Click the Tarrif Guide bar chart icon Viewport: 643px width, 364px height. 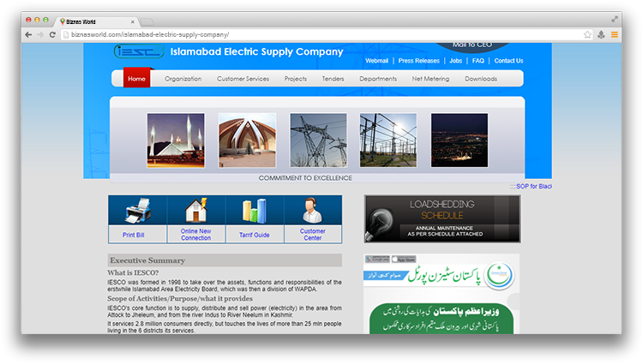tap(255, 211)
